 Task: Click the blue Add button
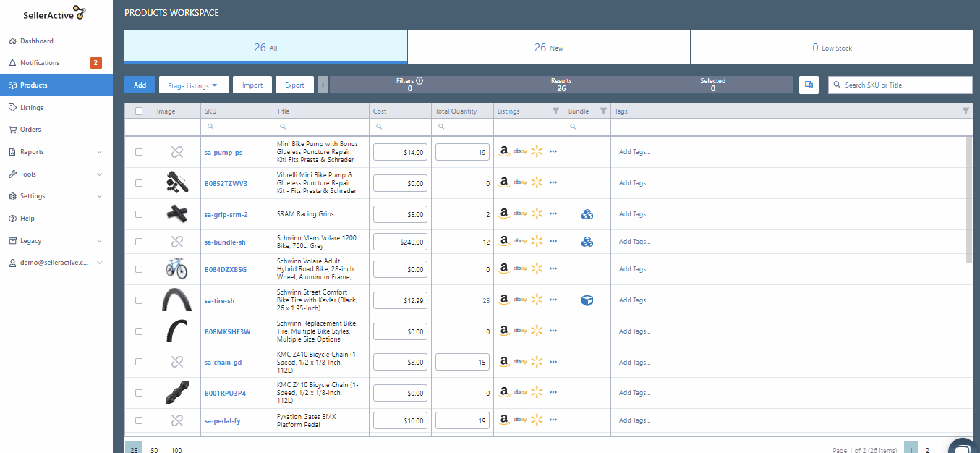pos(140,85)
